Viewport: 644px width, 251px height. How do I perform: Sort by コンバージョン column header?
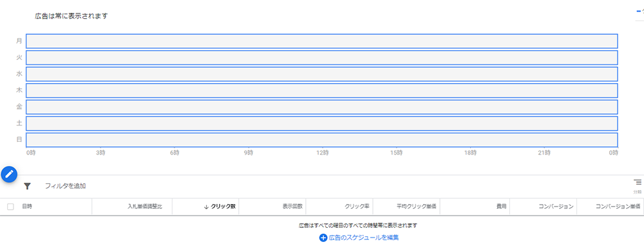coord(556,207)
